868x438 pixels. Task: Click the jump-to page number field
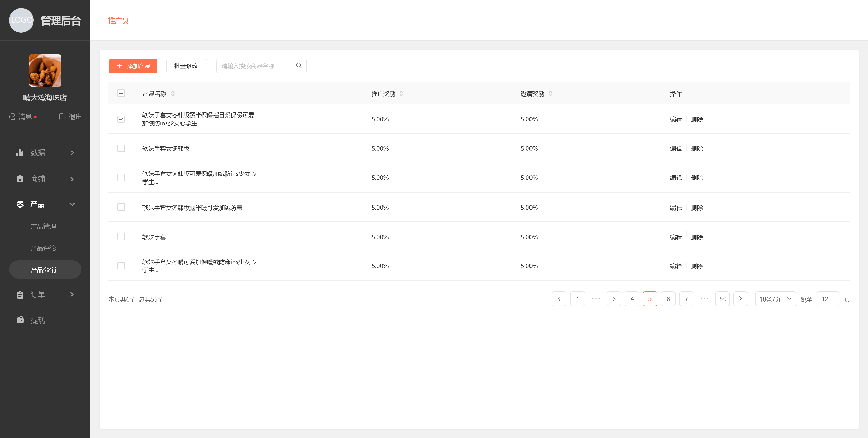pyautogui.click(x=828, y=299)
